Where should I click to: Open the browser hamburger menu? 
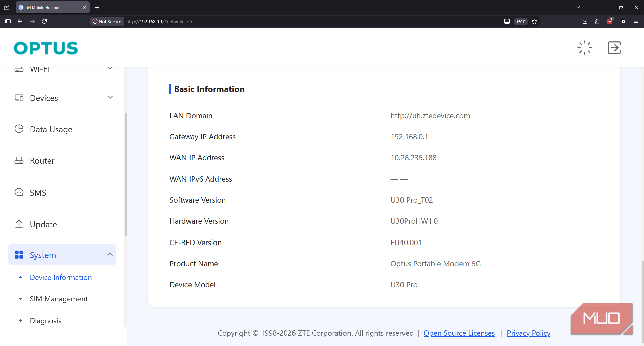pyautogui.click(x=636, y=21)
